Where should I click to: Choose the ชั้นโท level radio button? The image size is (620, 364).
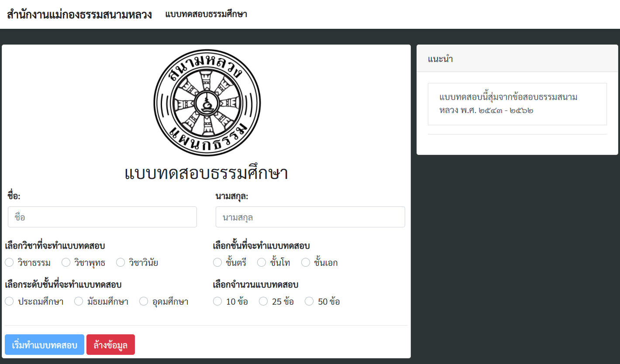(262, 262)
